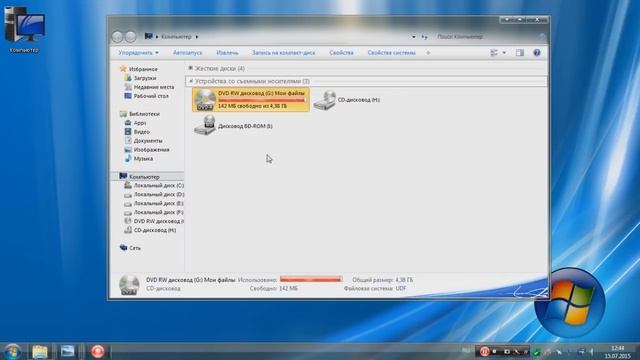The height and width of the screenshot is (360, 640).
Task: Click the network monitor icon in the tray
Action: pos(581,351)
